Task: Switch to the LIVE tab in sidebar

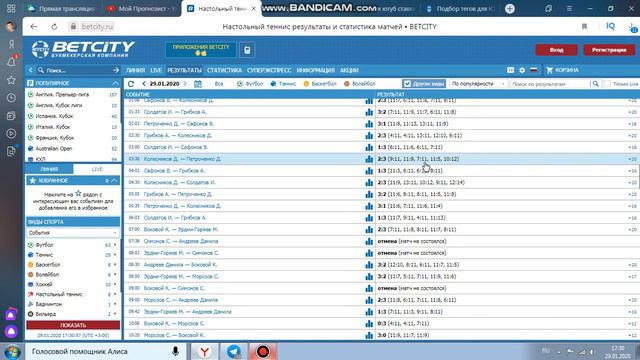Action: [x=97, y=169]
